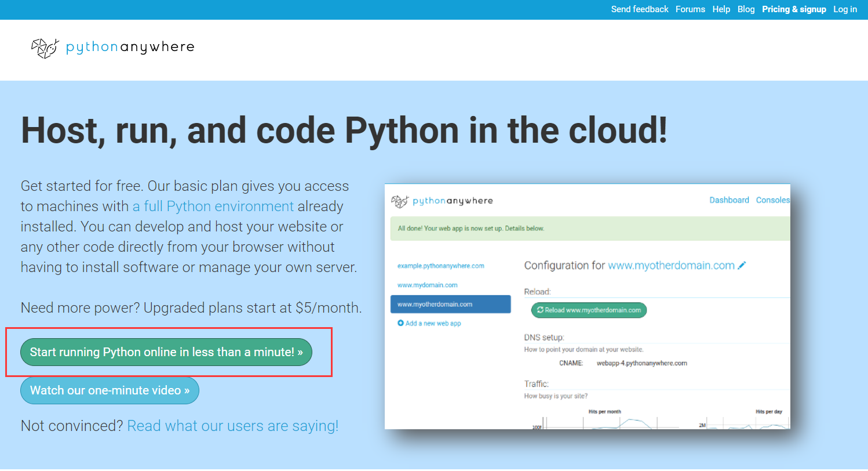Click the PythonAnywhere spider logo in the header
The image size is (868, 471).
tap(44, 48)
